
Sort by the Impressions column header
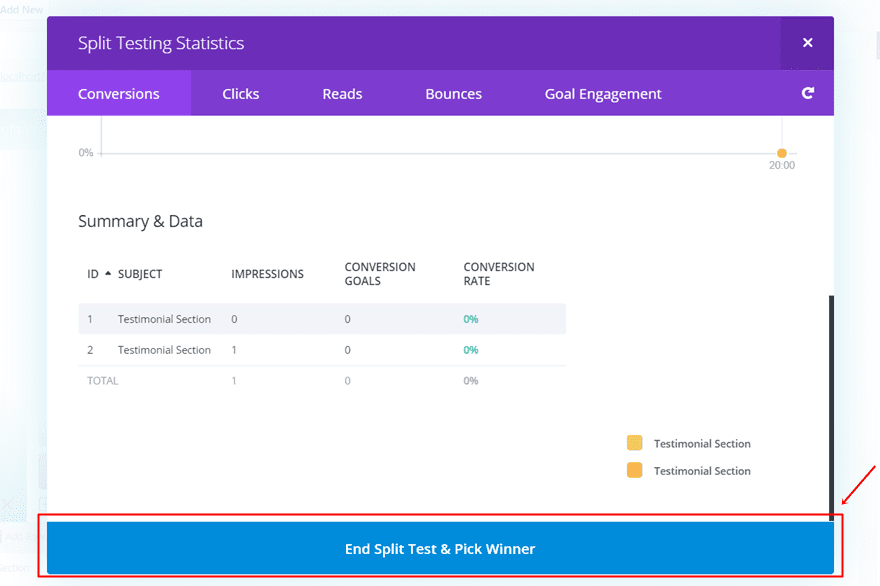(x=267, y=274)
